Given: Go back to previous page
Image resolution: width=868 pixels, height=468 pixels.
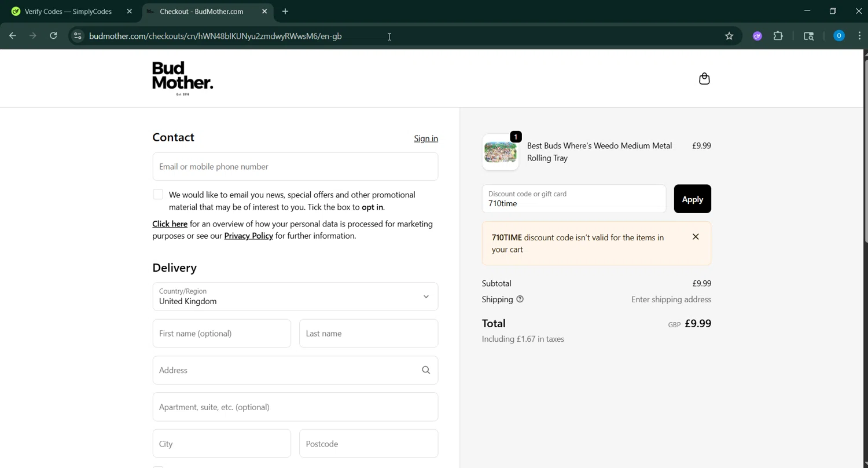Looking at the screenshot, I should click(x=13, y=36).
